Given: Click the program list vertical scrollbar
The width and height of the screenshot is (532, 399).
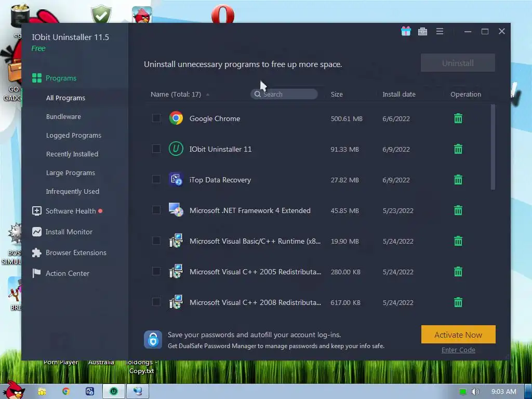Looking at the screenshot, I should [493, 147].
